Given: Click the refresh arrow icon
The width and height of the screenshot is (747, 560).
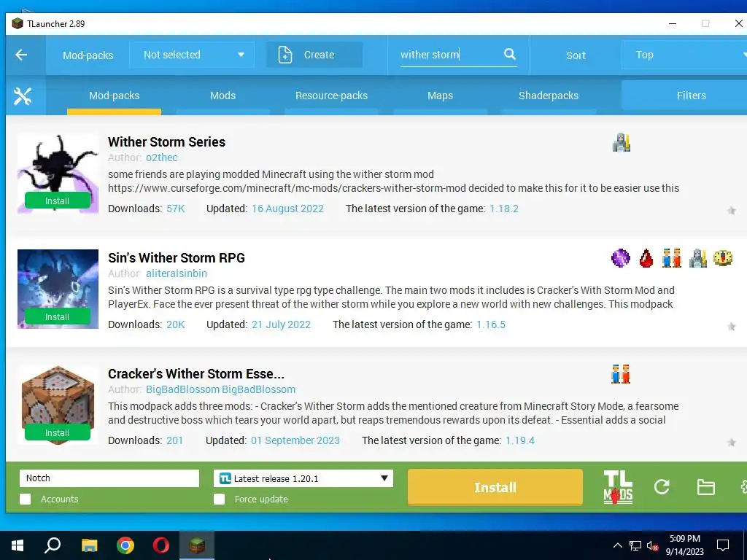Looking at the screenshot, I should pos(662,486).
